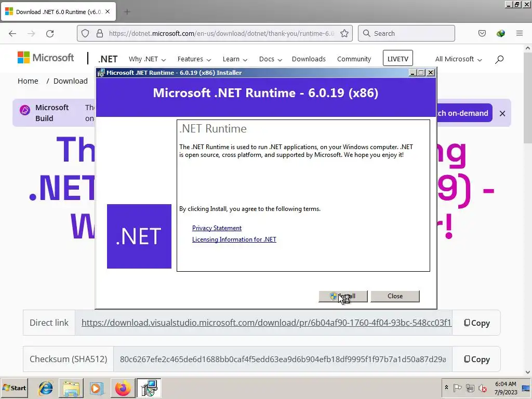The width and height of the screenshot is (532, 399).
Task: Open the Pocket save icon
Action: 482,33
